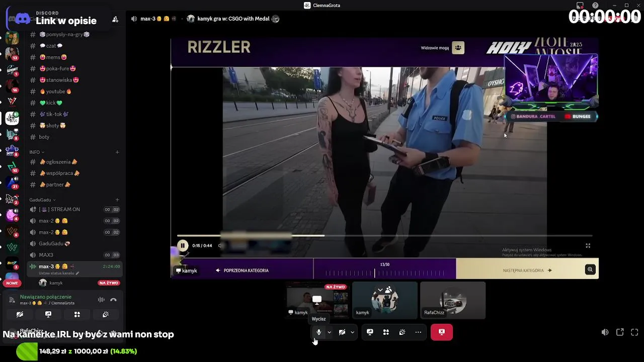The image size is (644, 362).
Task: Open kamyk live stream thumbnail
Action: [x=317, y=300]
